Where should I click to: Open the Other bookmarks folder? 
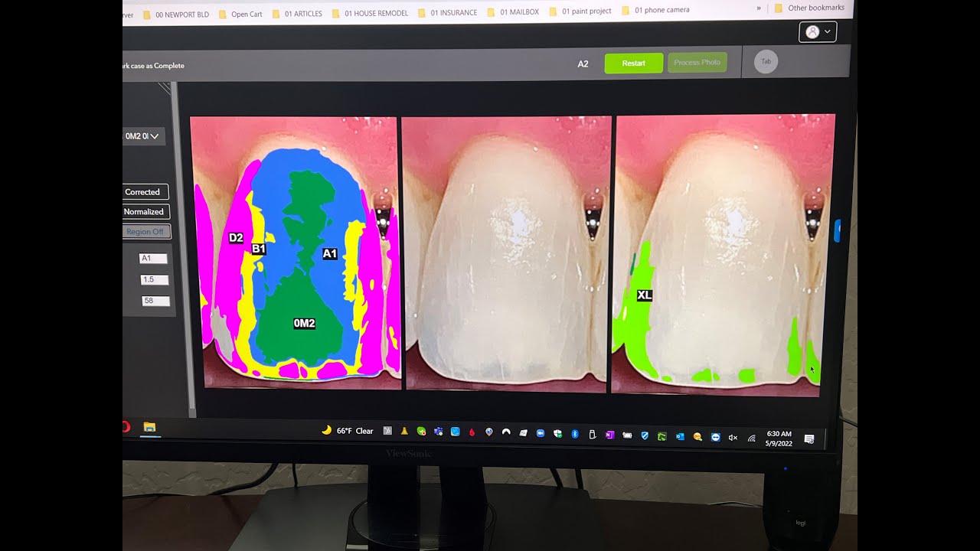click(x=809, y=8)
